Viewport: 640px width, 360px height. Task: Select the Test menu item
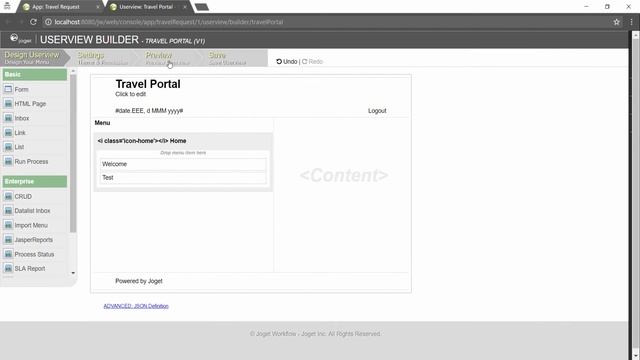[x=183, y=178]
